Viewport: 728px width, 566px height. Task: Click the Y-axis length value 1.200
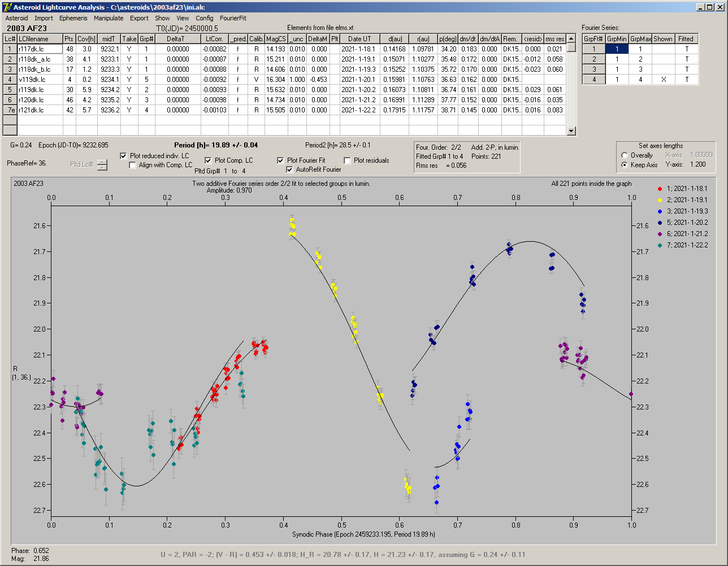[699, 164]
